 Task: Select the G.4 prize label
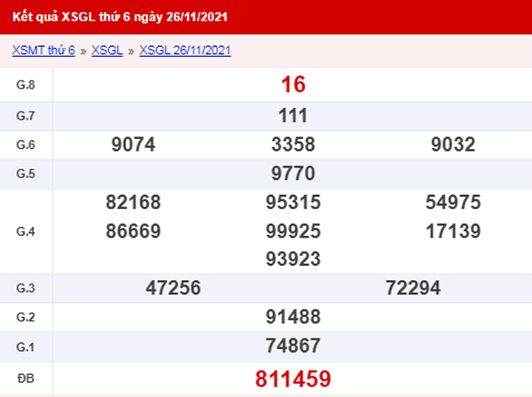pos(26,231)
